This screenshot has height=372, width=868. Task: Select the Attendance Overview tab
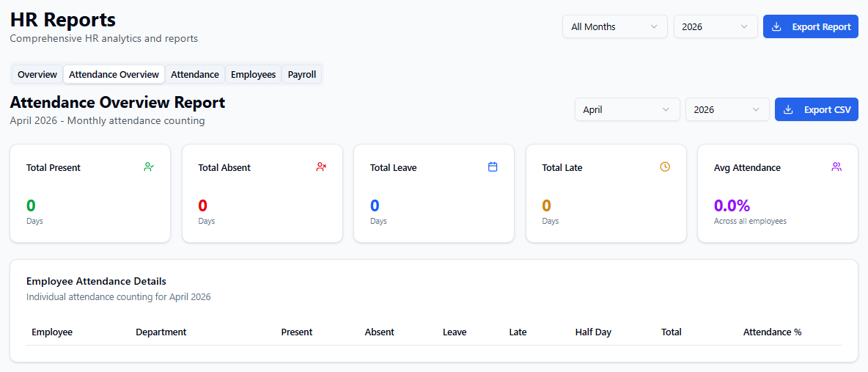[x=114, y=75]
